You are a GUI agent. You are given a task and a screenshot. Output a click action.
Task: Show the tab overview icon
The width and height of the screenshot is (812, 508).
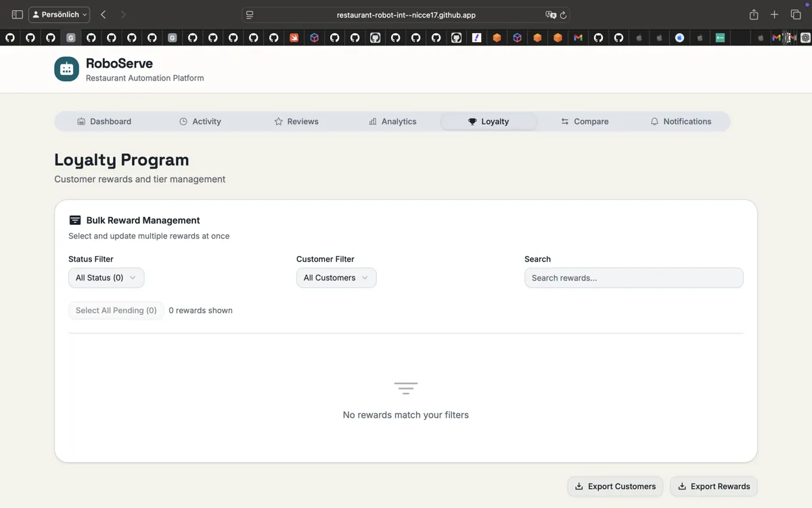coord(796,14)
